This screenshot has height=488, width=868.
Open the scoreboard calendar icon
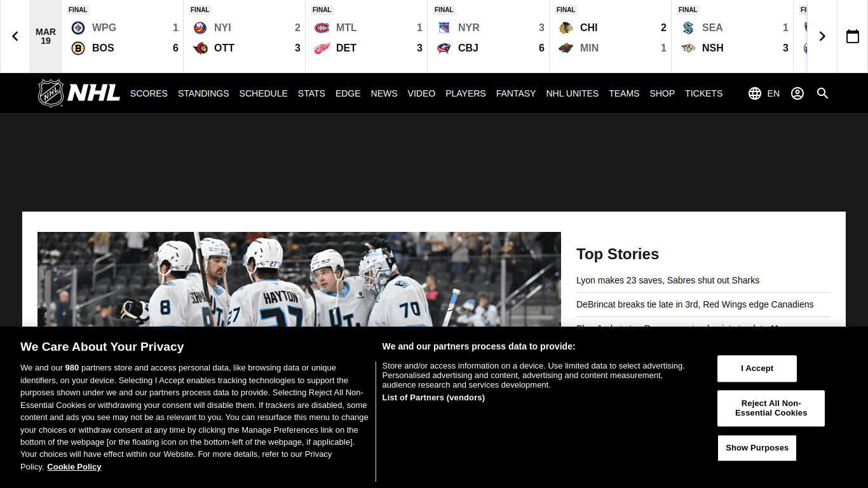click(x=853, y=36)
